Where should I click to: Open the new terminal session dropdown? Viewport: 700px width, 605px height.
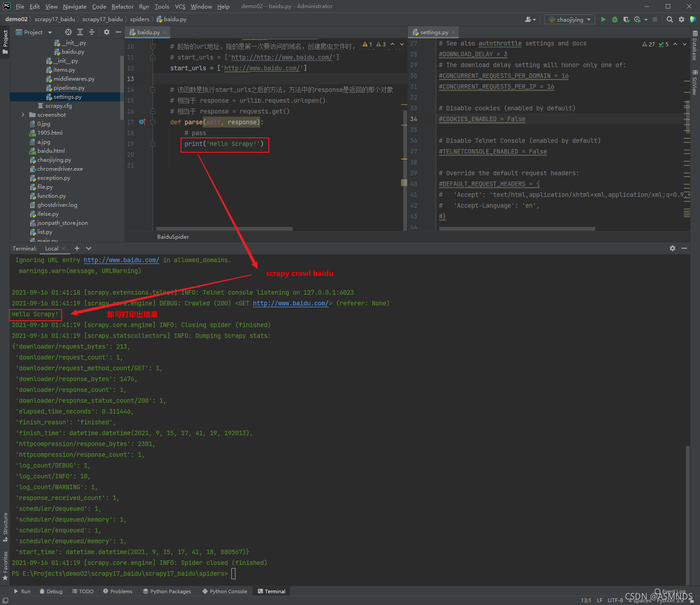(x=88, y=248)
